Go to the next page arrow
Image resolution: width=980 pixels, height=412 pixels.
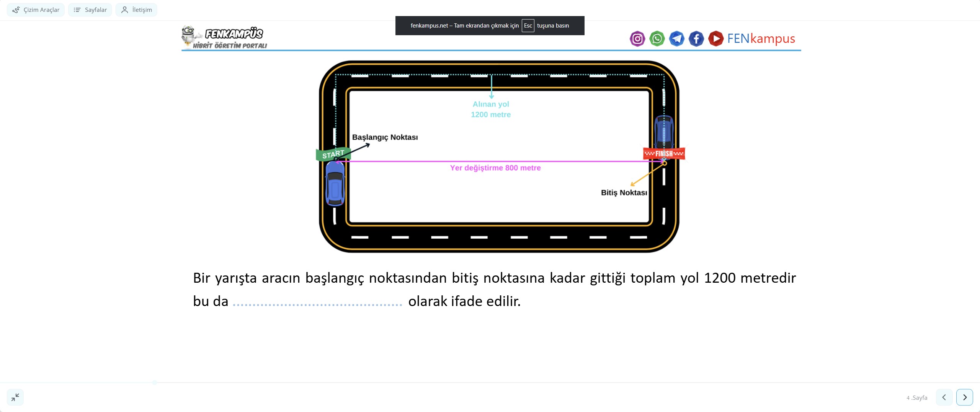click(964, 397)
